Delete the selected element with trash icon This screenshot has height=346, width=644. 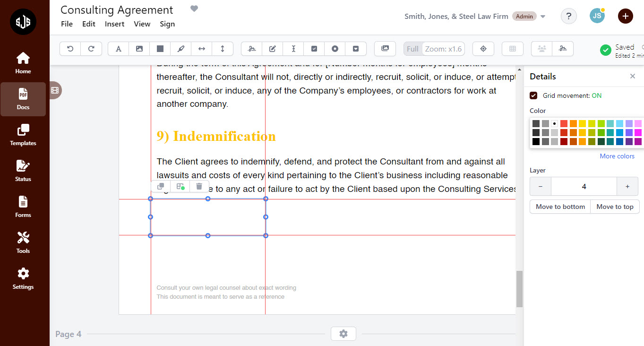click(x=199, y=187)
